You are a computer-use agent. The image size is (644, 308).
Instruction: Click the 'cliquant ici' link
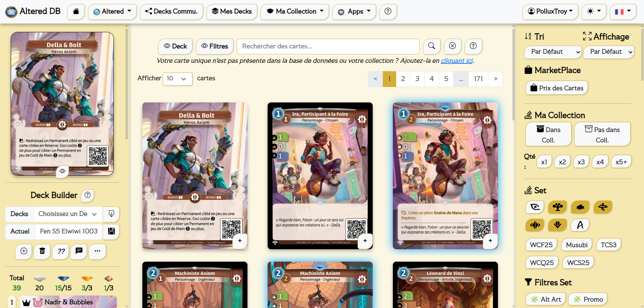click(x=457, y=61)
